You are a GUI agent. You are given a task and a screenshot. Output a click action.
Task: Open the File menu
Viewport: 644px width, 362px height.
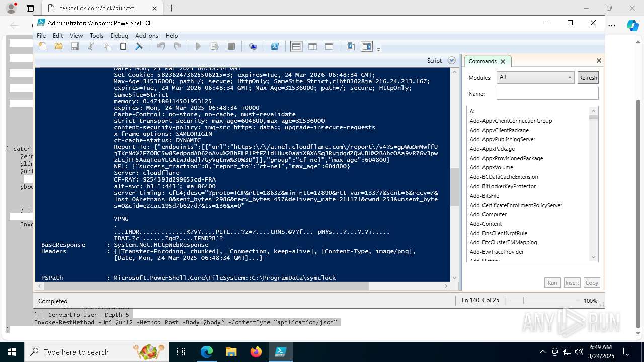pyautogui.click(x=41, y=36)
